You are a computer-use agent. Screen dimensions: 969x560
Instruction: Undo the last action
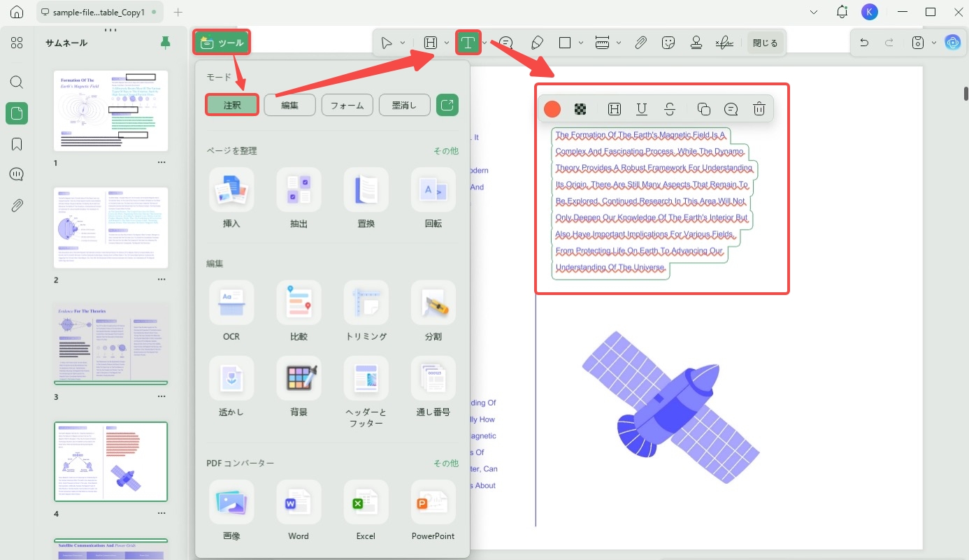(864, 43)
